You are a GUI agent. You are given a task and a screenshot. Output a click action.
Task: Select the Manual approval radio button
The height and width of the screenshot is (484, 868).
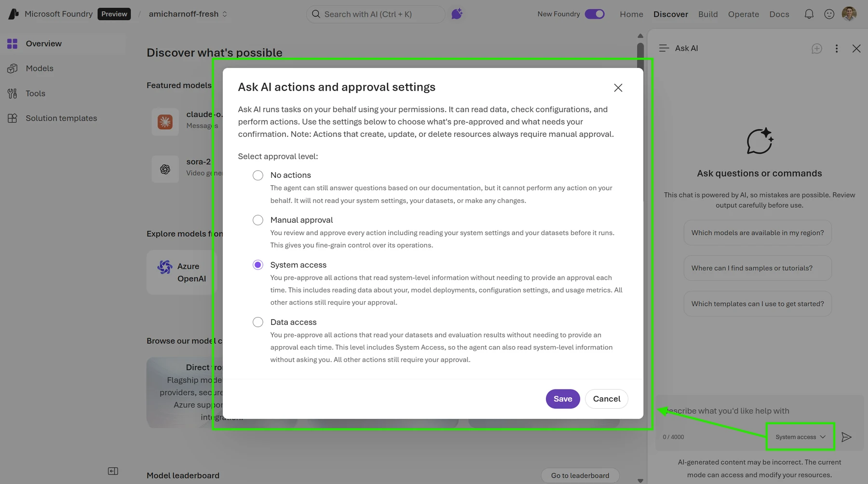[258, 220]
